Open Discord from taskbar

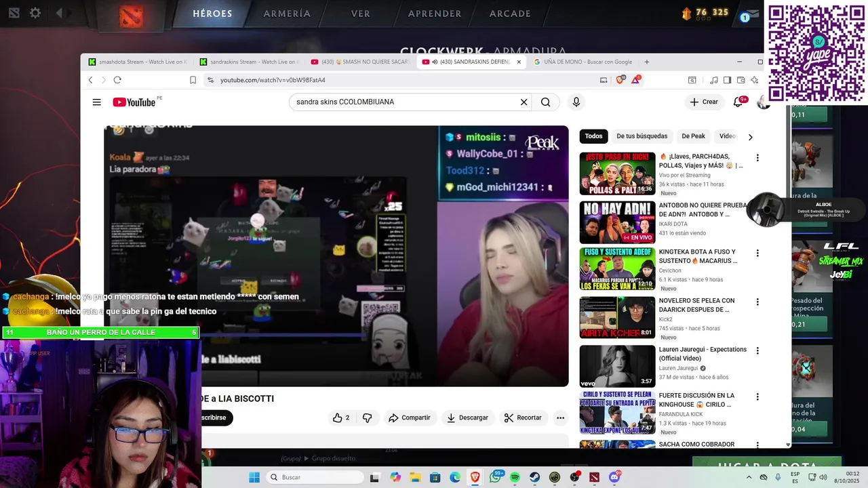614,477
